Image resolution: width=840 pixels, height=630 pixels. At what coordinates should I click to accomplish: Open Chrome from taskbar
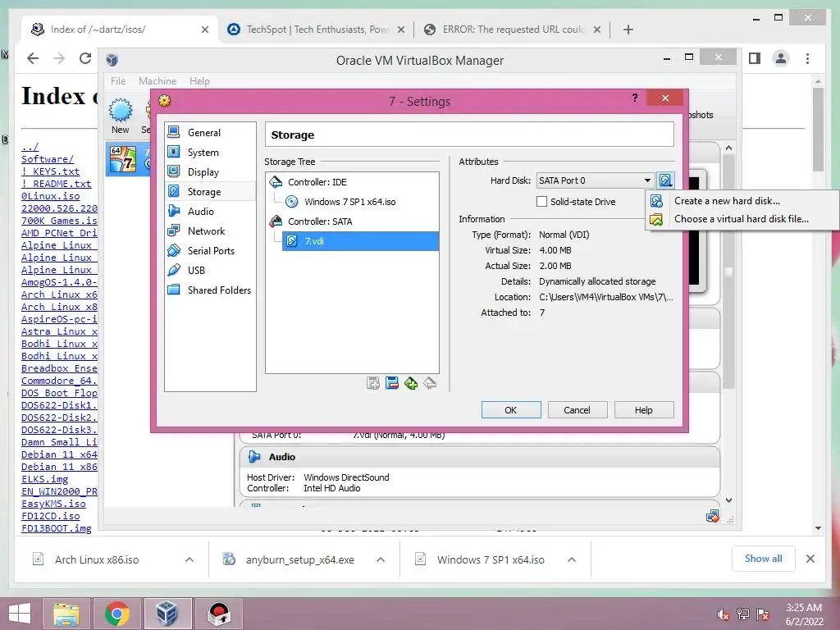pos(116,614)
